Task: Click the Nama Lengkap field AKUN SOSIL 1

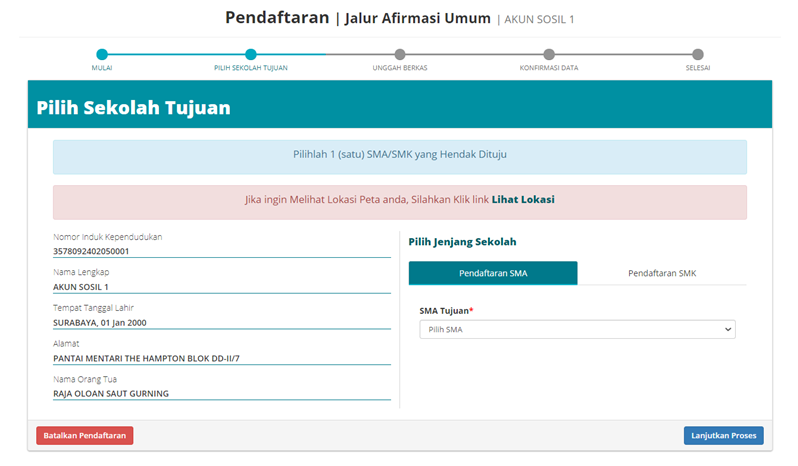Action: coord(222,287)
